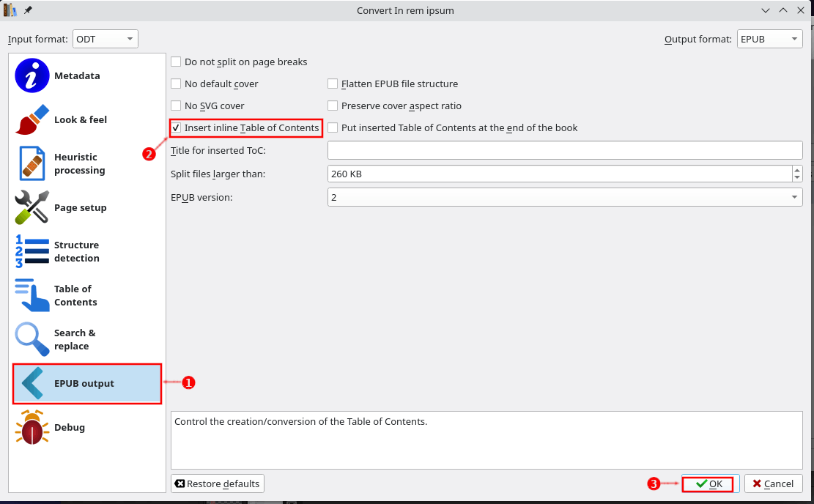Check Flatten EPUB file structure

(x=333, y=84)
